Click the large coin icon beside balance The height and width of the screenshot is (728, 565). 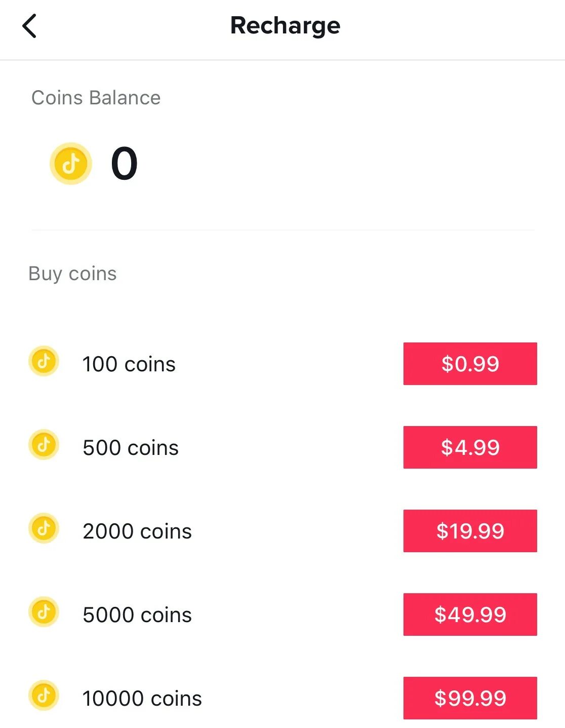[71, 163]
